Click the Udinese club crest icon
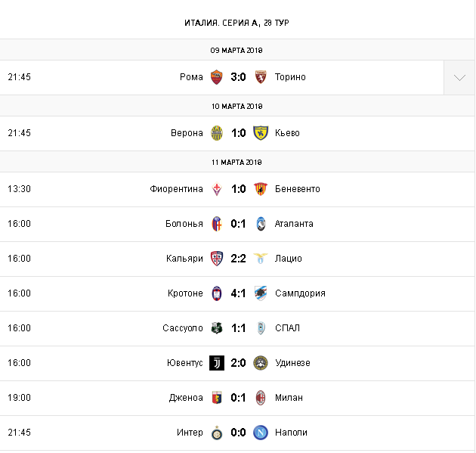The width and height of the screenshot is (476, 453). point(261,363)
